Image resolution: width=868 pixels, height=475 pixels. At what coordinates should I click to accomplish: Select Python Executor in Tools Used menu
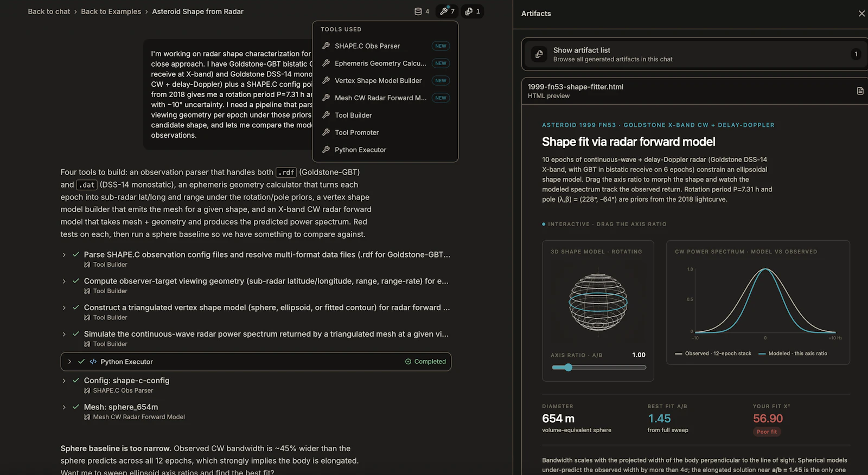[x=385, y=150]
